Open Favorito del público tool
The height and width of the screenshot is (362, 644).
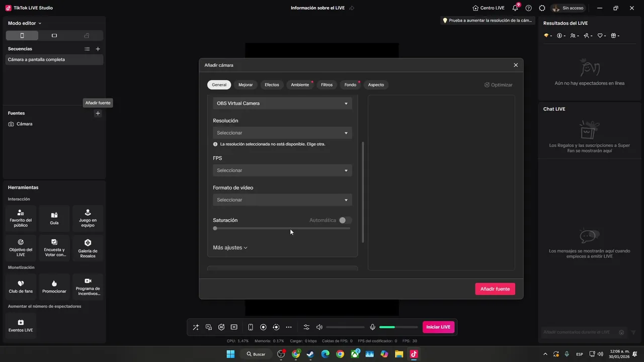click(21, 218)
